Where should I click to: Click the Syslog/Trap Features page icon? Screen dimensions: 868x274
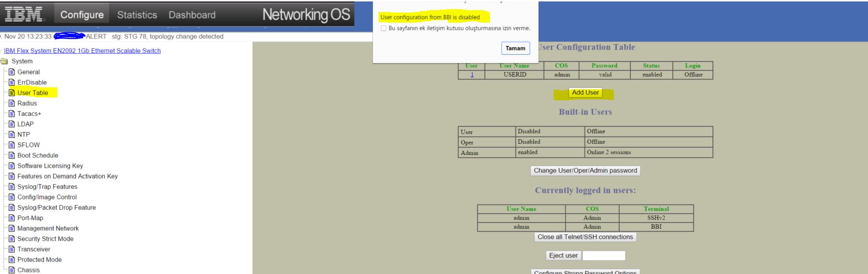12,187
